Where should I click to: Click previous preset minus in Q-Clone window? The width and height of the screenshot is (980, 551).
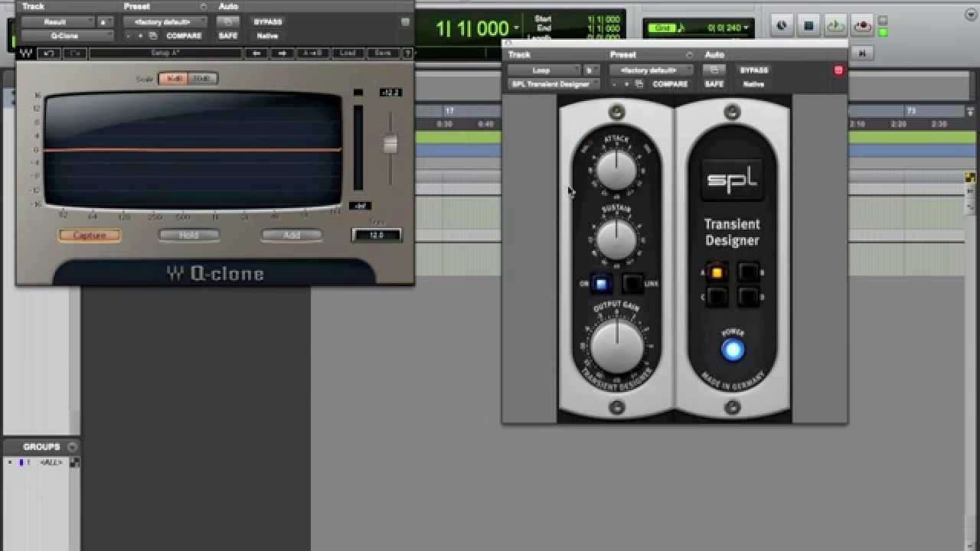pyautogui.click(x=129, y=36)
